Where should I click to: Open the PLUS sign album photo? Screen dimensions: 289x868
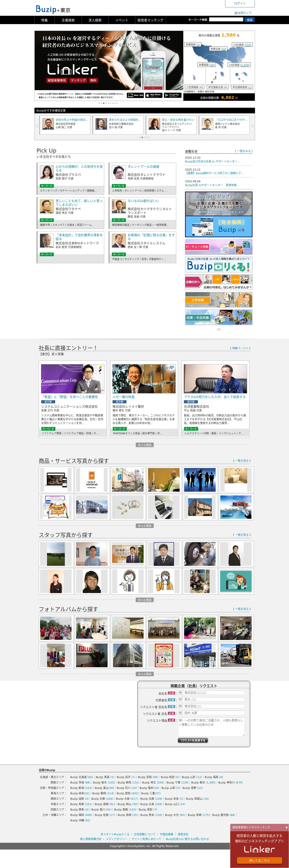[92, 655]
